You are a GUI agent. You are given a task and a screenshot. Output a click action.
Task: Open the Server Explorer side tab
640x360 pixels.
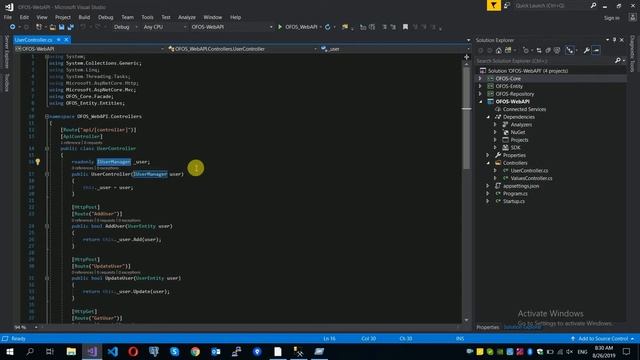click(x=6, y=52)
